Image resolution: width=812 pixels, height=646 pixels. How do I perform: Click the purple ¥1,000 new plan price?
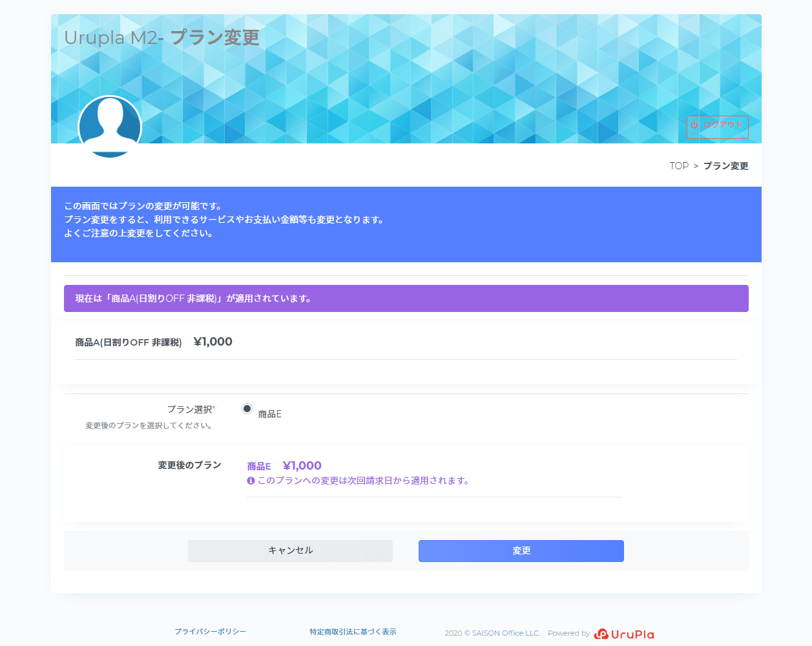point(302,466)
